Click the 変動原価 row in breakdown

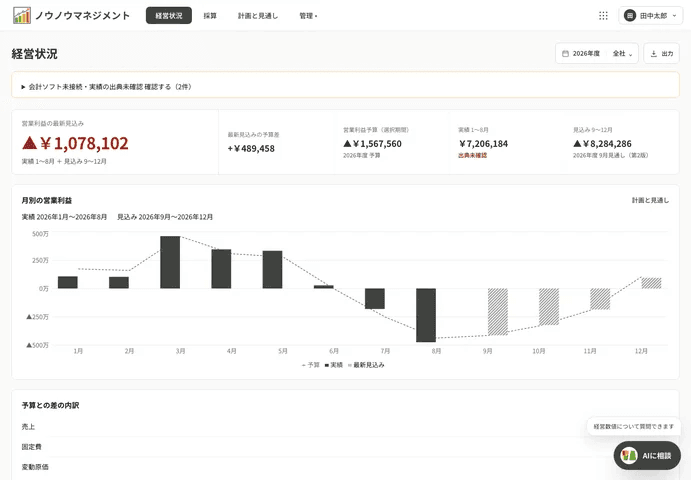(x=345, y=467)
